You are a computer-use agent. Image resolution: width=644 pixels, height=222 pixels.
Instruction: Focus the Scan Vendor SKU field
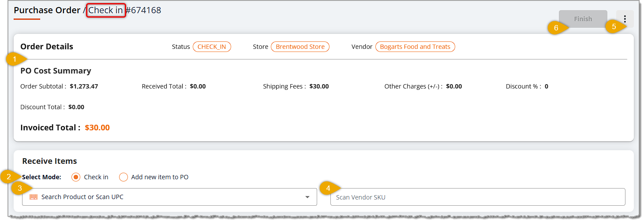click(x=478, y=197)
